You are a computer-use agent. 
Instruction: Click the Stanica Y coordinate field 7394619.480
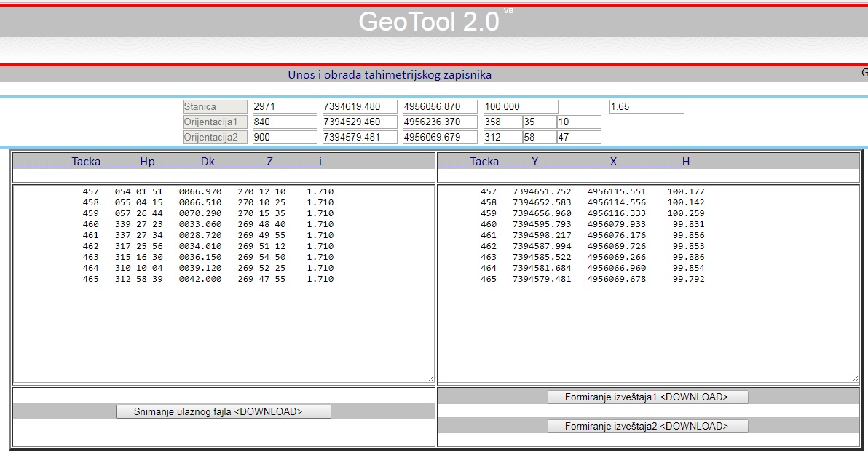point(360,107)
